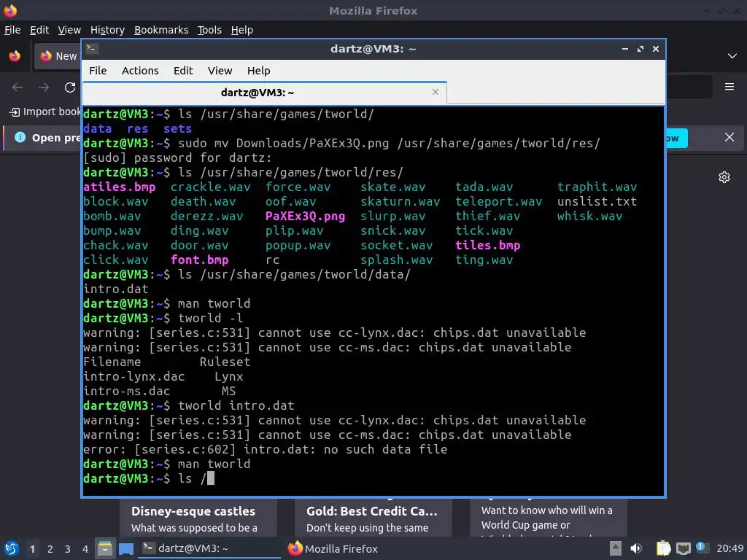Image resolution: width=747 pixels, height=560 pixels.
Task: Click the removable media eject tray icon
Action: [x=616, y=548]
